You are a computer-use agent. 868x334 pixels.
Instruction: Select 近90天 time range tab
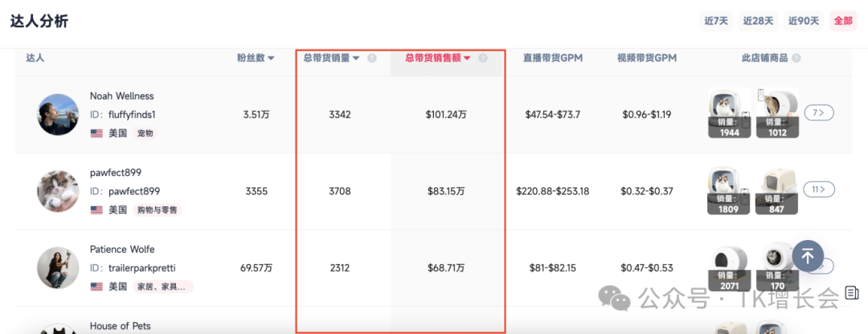tap(803, 21)
